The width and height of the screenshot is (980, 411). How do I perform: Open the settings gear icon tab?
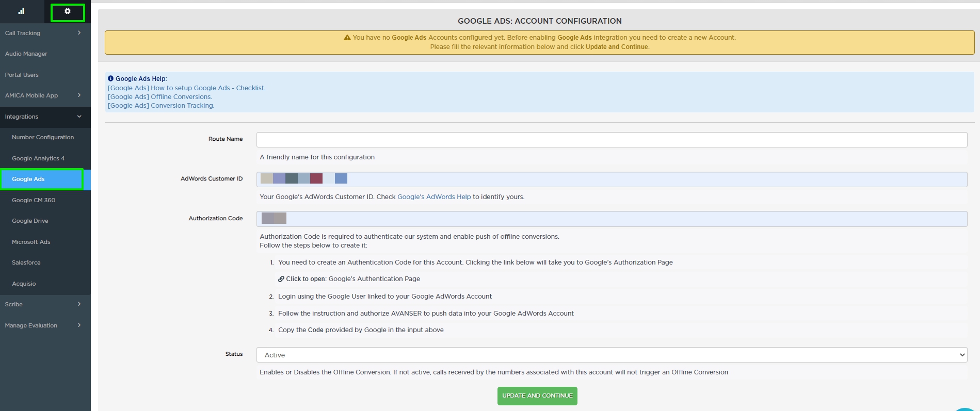(x=68, y=11)
